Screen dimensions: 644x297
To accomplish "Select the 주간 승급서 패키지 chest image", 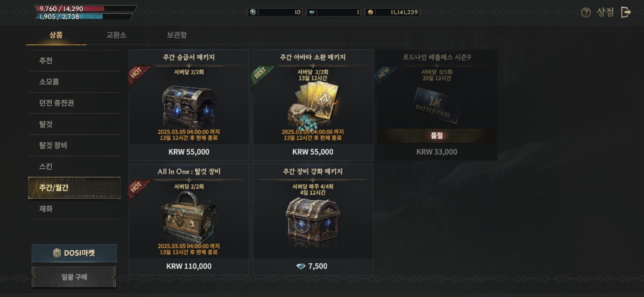I will click(x=189, y=106).
